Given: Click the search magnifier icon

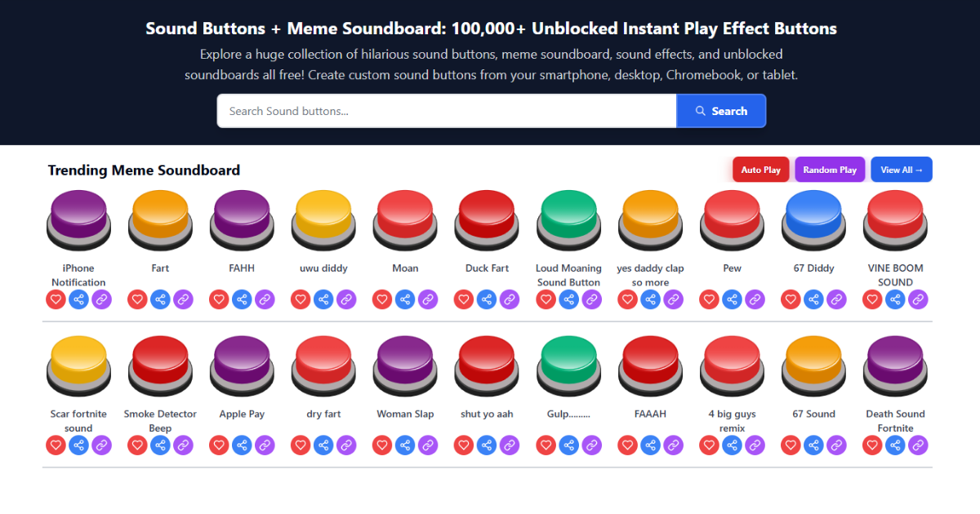Looking at the screenshot, I should [699, 110].
